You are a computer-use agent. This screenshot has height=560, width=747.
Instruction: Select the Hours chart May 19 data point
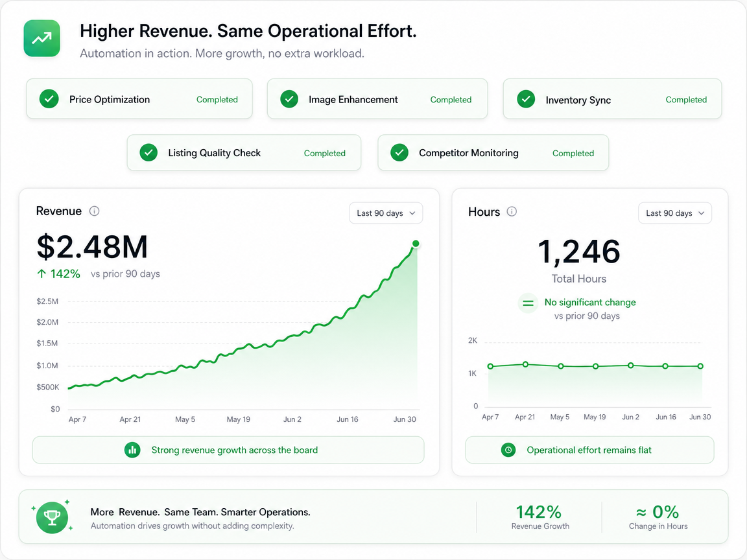[595, 366]
